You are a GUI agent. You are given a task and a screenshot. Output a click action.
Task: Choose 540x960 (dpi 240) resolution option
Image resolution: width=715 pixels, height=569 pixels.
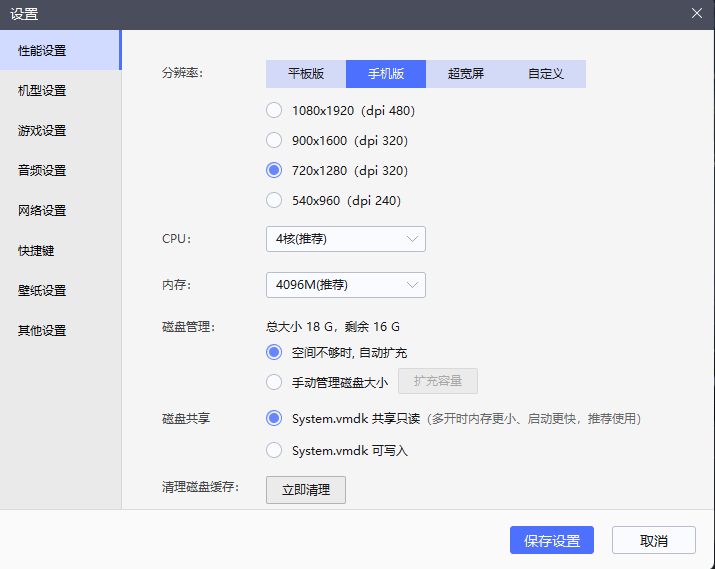(x=274, y=200)
